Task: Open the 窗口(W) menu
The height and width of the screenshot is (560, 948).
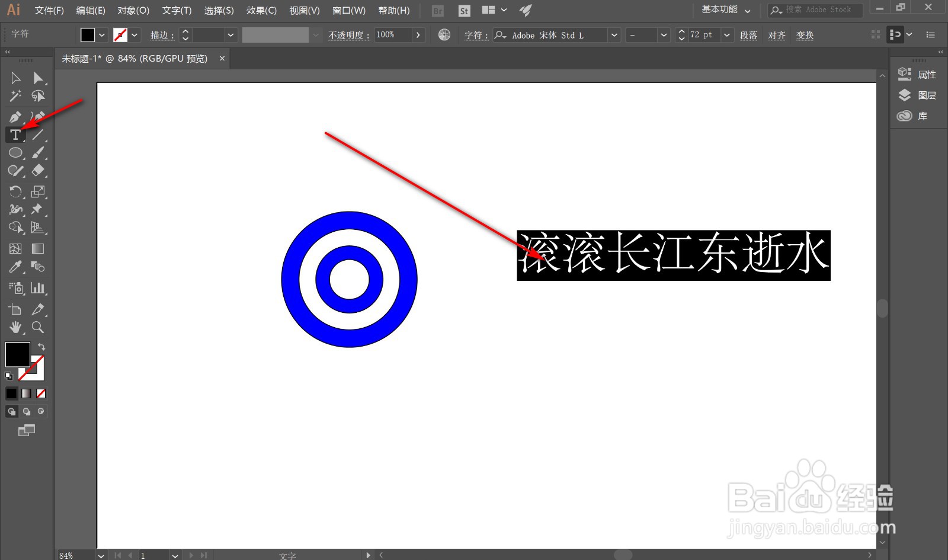Action: [x=349, y=11]
